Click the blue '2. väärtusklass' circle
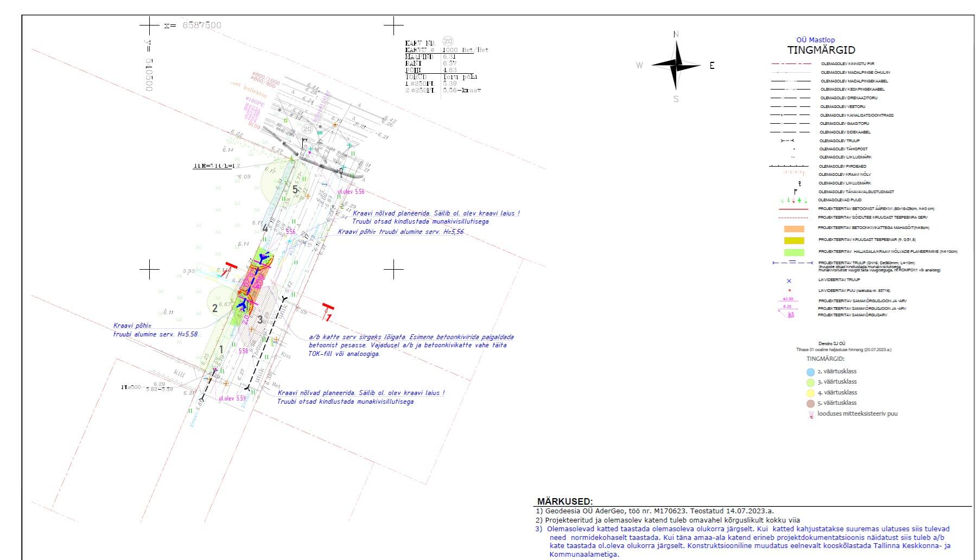 point(810,372)
